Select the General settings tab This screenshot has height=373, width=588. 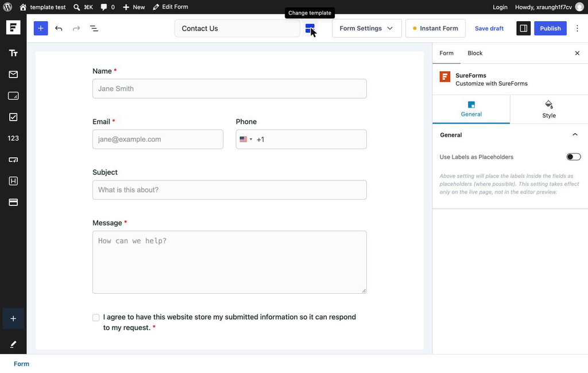click(471, 110)
